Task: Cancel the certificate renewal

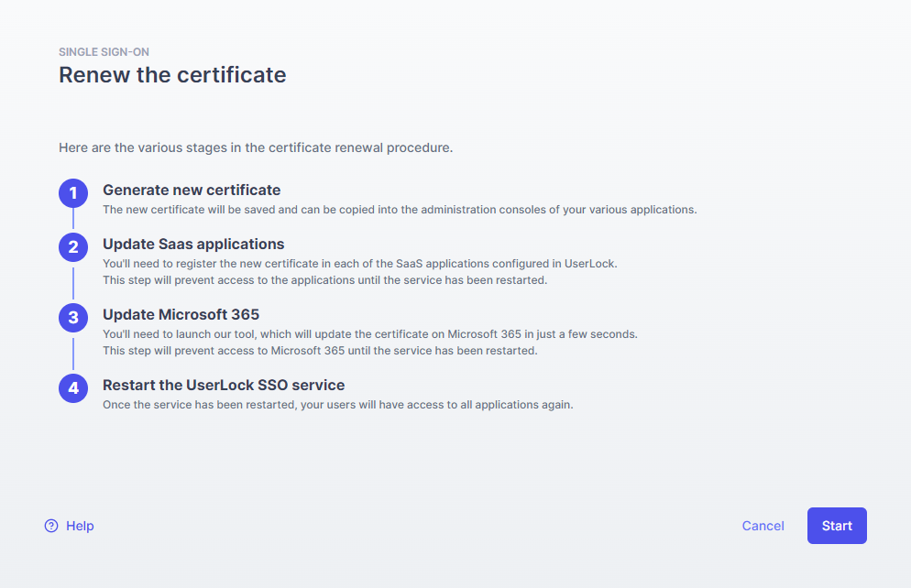Action: (x=763, y=526)
